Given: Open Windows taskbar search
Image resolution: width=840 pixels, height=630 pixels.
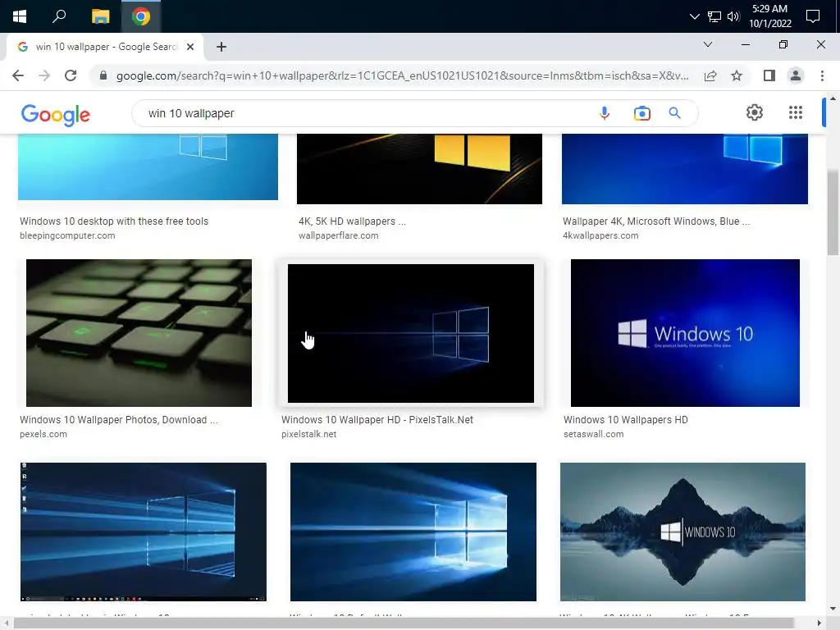Looking at the screenshot, I should (59, 16).
